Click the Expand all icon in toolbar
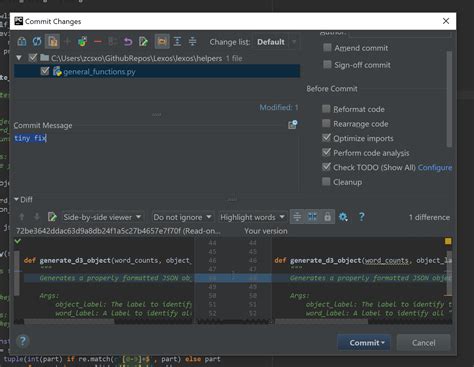This screenshot has width=474, height=367. pyautogui.click(x=177, y=42)
